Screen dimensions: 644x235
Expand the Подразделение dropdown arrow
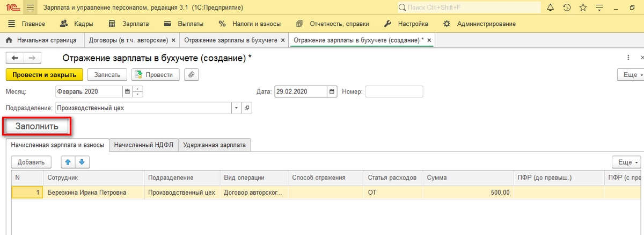click(237, 108)
